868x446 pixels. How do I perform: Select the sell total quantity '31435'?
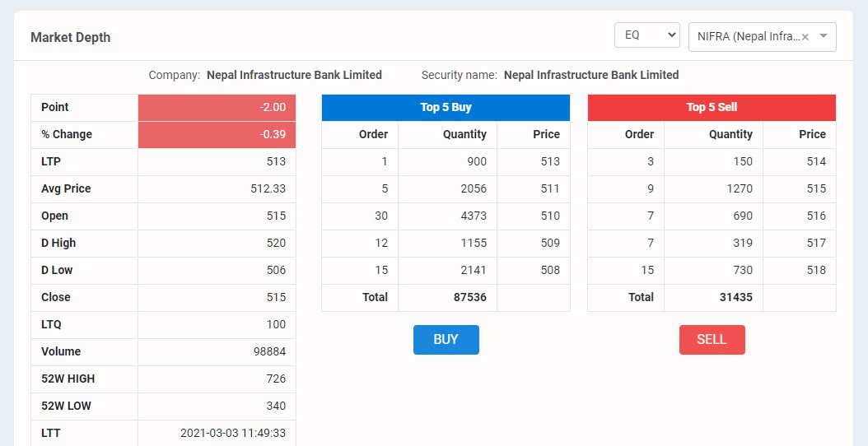tap(735, 297)
